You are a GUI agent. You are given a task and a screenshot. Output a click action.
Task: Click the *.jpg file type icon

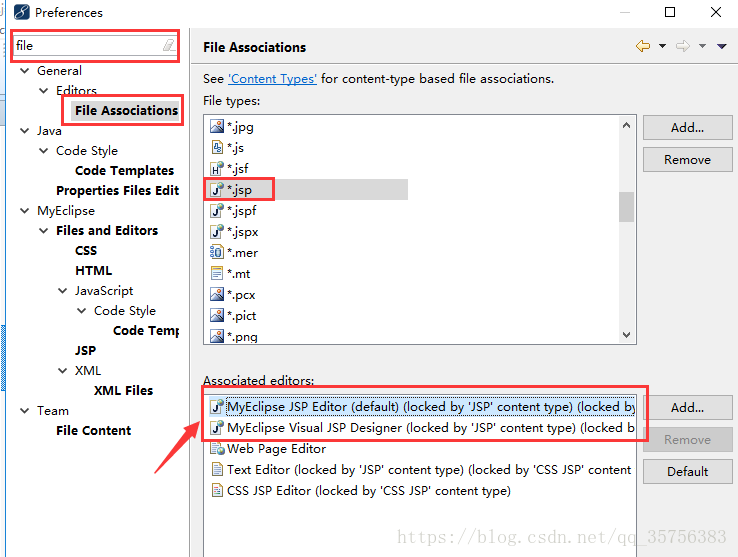[x=217, y=126]
